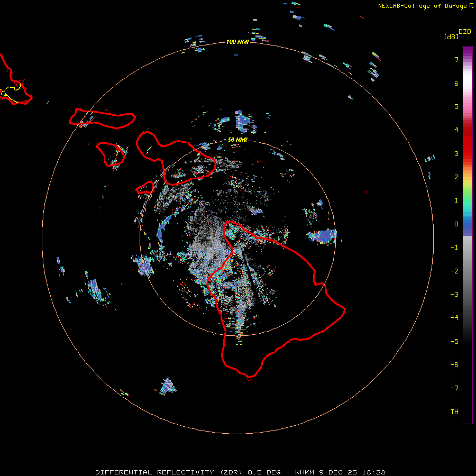476x476 pixels.
Task: Click the -1 tick label on scale
Action: (x=454, y=248)
